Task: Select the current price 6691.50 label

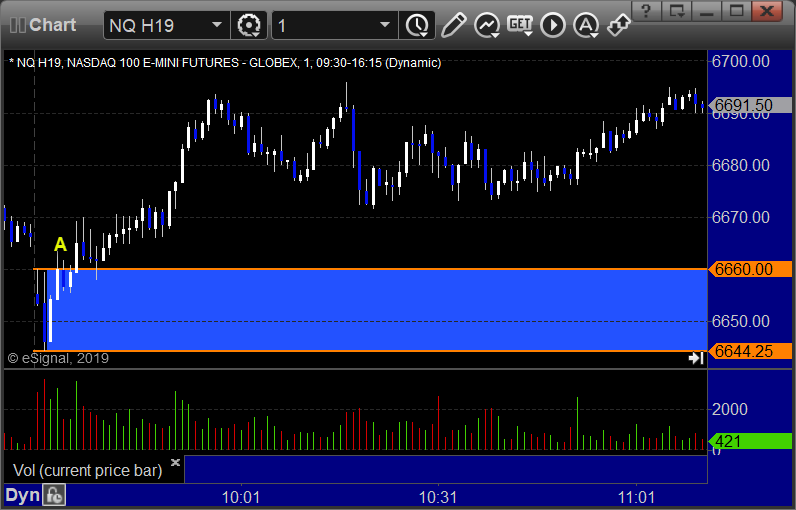Action: 750,105
